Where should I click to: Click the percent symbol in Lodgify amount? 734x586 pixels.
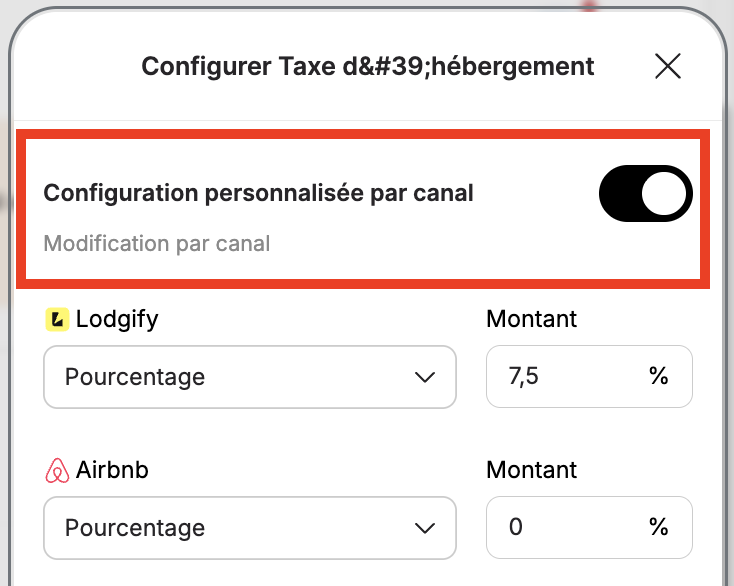tap(659, 376)
